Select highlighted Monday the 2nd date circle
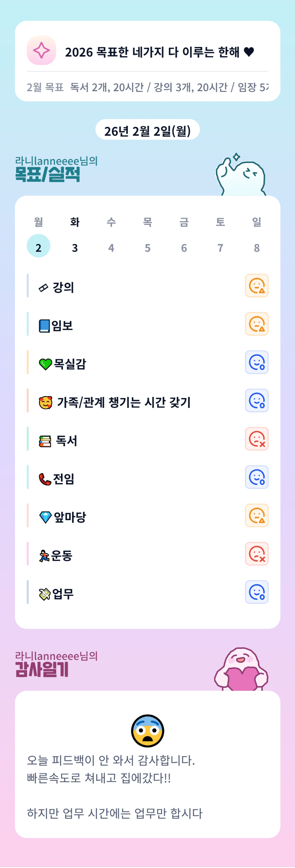 tap(39, 246)
